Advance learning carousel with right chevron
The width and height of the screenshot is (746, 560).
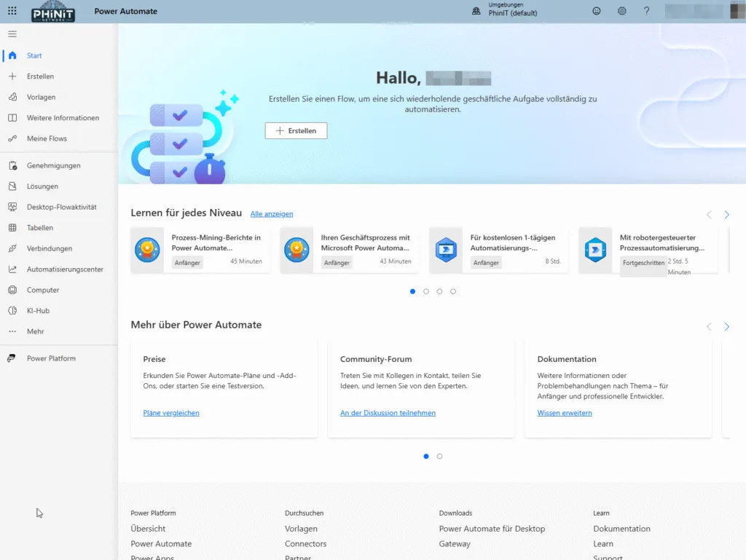click(x=726, y=215)
